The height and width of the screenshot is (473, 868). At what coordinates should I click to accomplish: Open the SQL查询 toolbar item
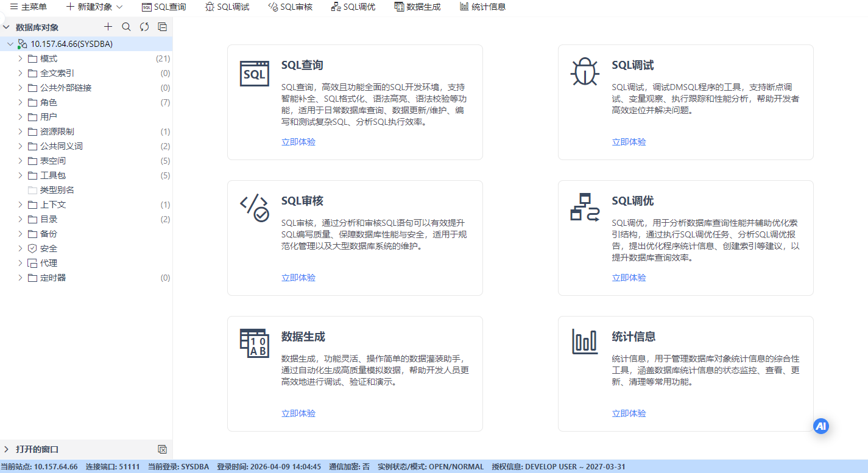[x=164, y=7]
